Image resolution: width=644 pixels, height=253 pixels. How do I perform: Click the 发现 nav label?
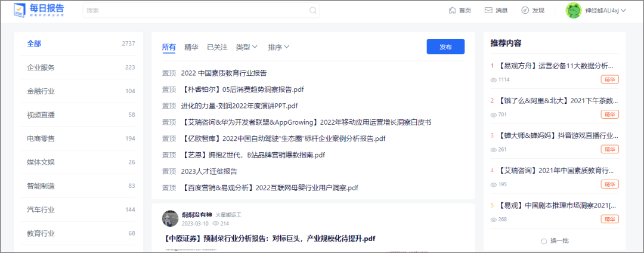point(538,10)
